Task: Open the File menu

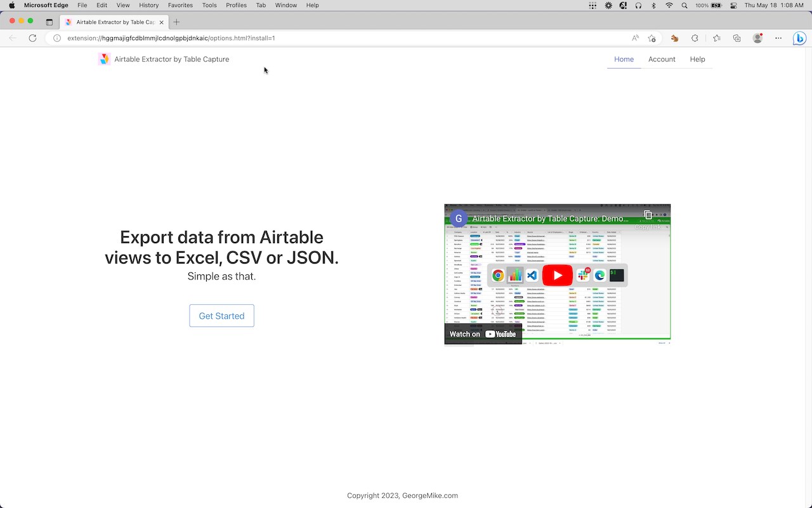Action: pyautogui.click(x=82, y=5)
